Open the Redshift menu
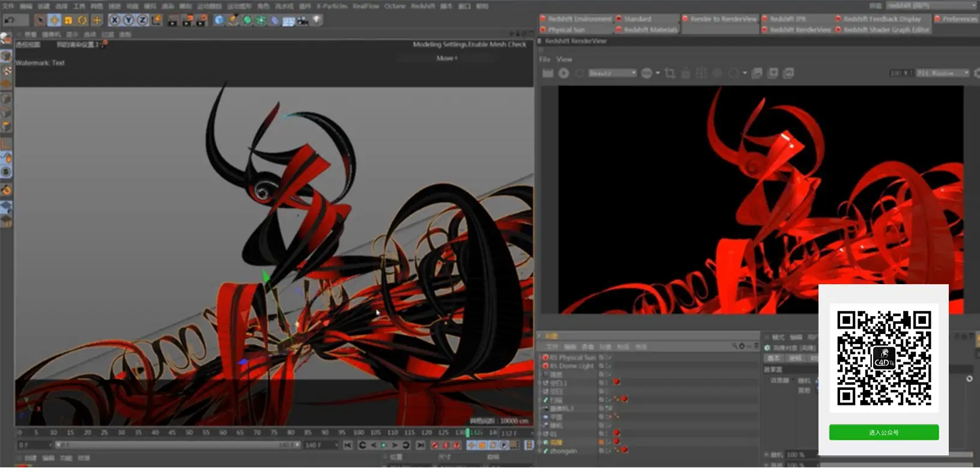Screen dimensions: 980x471 (422, 6)
